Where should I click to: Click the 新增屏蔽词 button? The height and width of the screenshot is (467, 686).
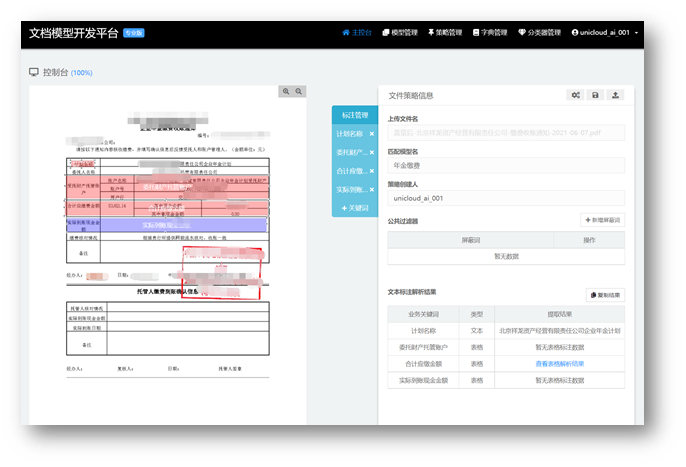point(603,219)
